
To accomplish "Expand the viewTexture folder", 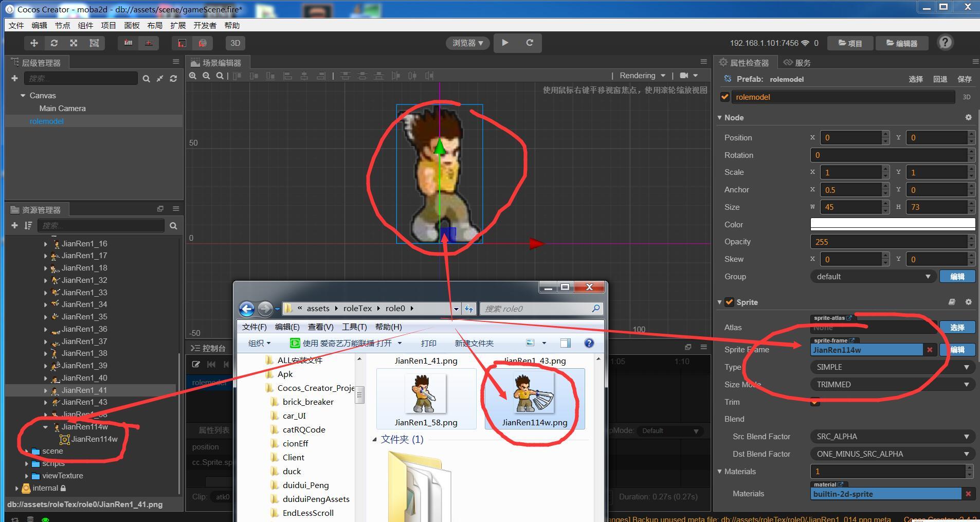I will tap(27, 476).
